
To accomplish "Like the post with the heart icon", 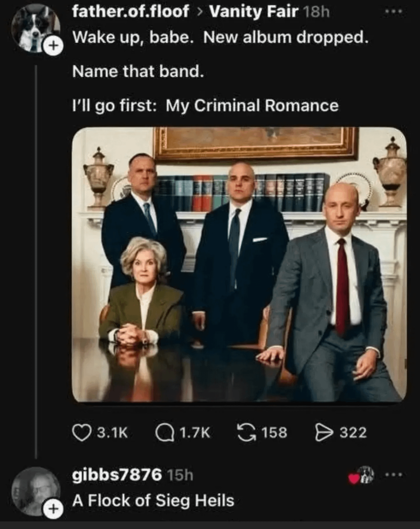I will tap(80, 433).
